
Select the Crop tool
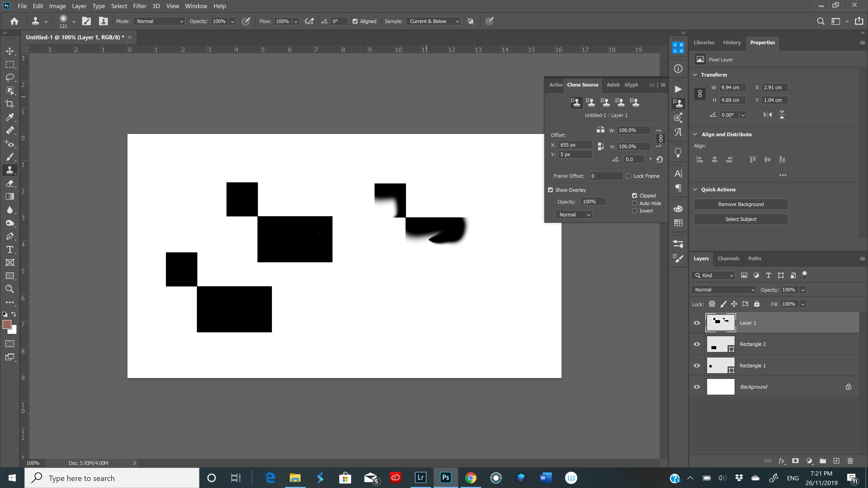[10, 104]
